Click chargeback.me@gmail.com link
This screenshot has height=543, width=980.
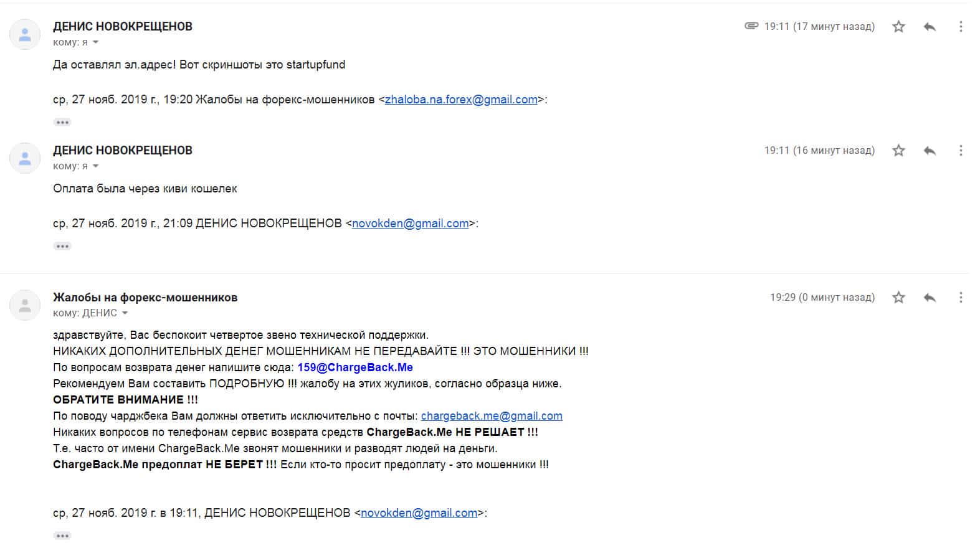492,416
